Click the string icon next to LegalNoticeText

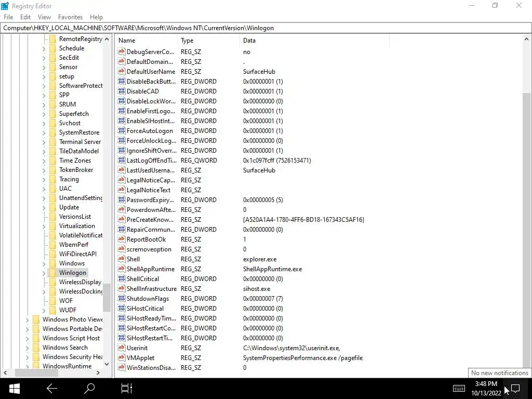click(x=122, y=190)
